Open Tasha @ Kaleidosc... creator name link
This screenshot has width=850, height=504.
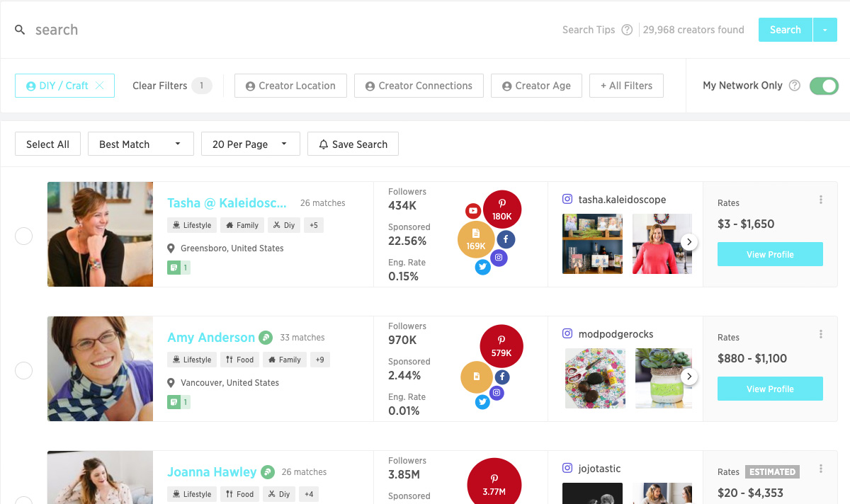pyautogui.click(x=227, y=203)
